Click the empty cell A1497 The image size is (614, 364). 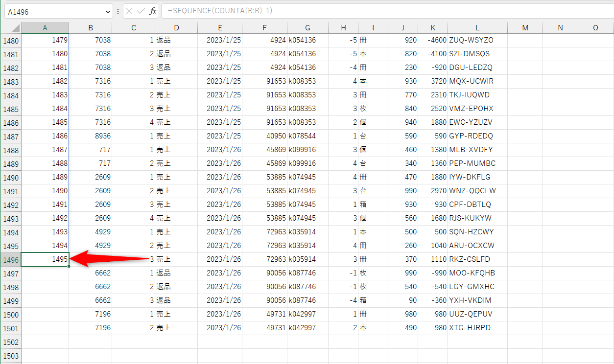45,273
